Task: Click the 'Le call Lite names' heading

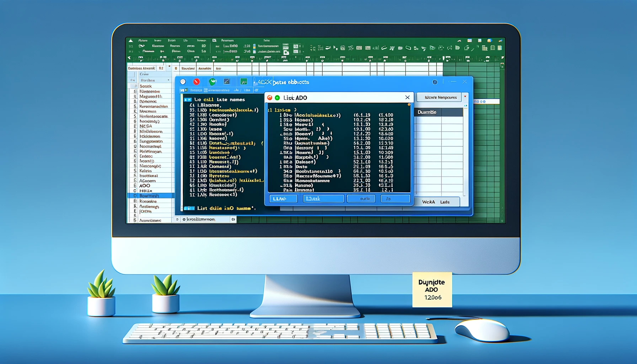Action: [x=219, y=100]
